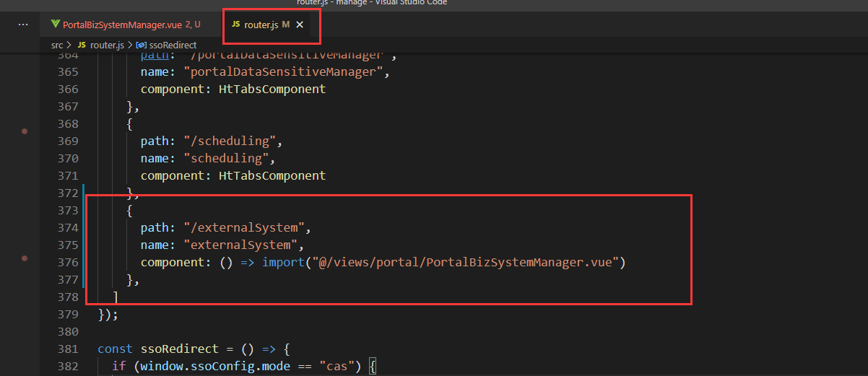
Task: Click the Vue icon on PortalBizSystemManager tab
Action: pos(56,25)
